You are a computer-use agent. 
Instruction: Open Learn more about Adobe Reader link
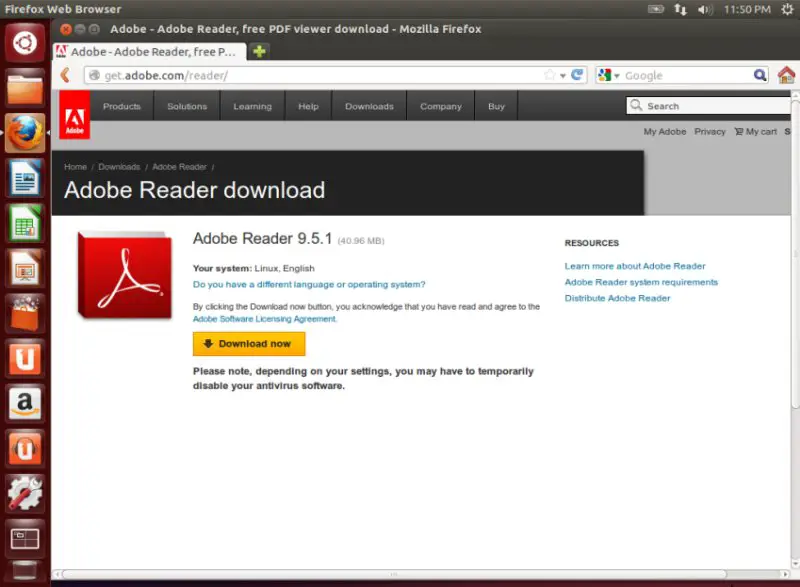635,266
